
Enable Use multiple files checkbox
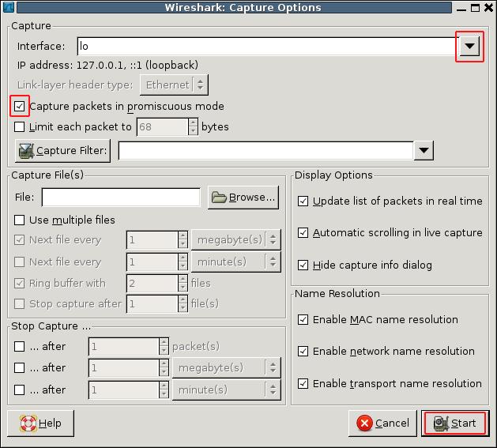[19, 220]
